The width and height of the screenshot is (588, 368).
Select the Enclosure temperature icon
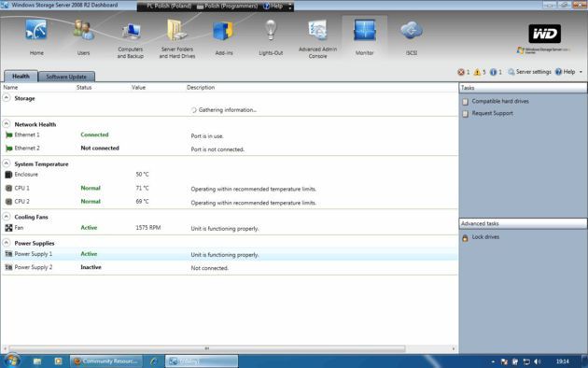click(8, 175)
